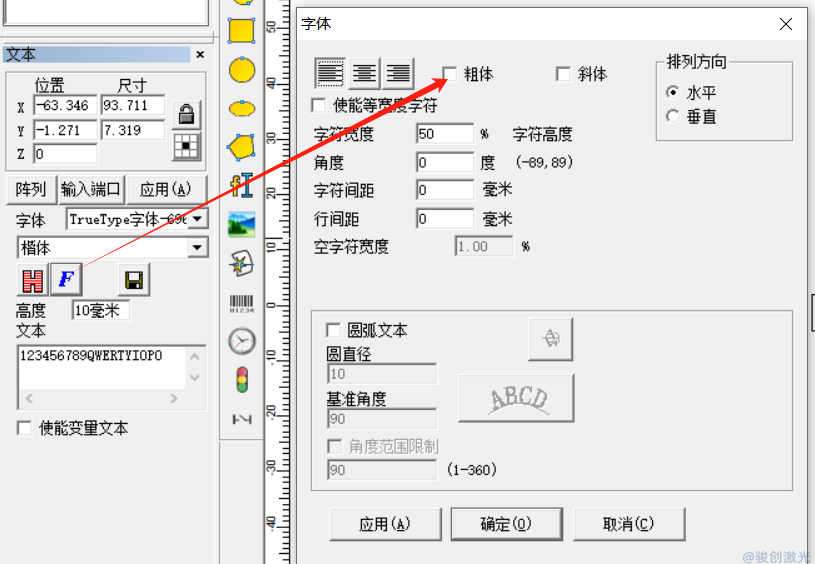Click the angle range field beside (1-360)
The height and width of the screenshot is (564, 815).
382,470
